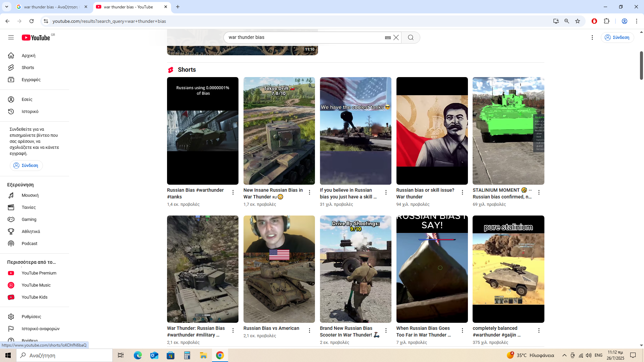Open File Explorer from taskbar

[x=204, y=355]
